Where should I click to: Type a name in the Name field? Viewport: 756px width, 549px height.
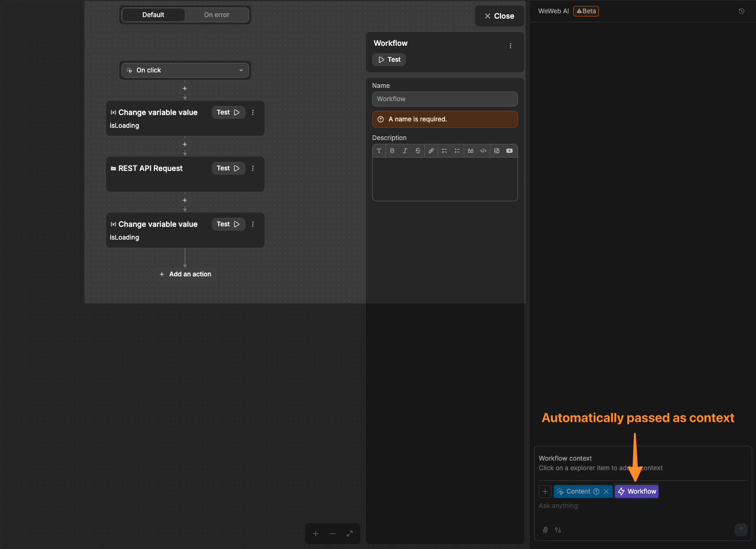[x=445, y=99]
